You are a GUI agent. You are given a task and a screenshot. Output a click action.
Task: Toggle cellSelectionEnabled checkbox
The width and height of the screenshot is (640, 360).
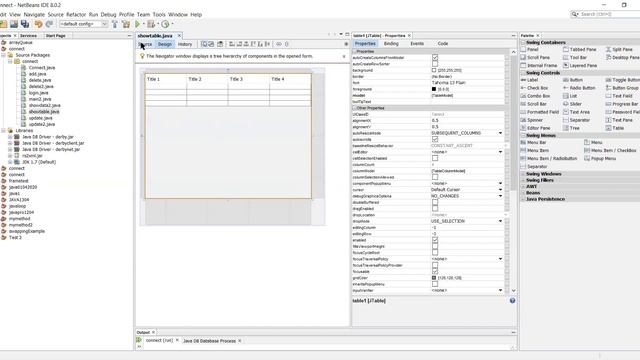pyautogui.click(x=435, y=158)
